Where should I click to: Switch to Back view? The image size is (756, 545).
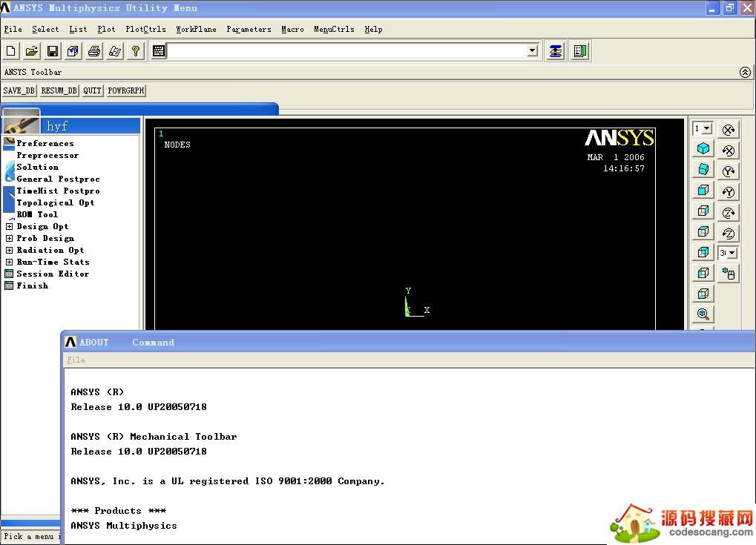pyautogui.click(x=703, y=252)
